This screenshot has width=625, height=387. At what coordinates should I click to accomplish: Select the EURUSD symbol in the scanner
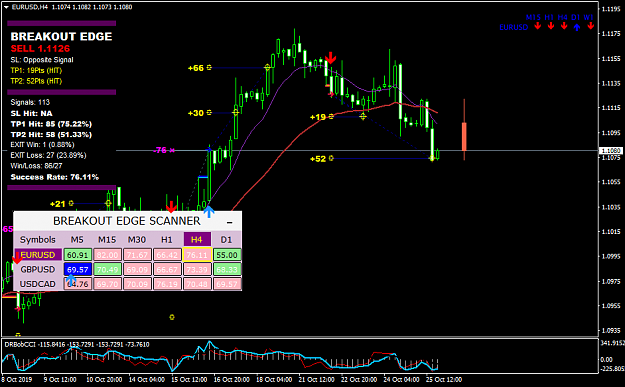pos(38,255)
